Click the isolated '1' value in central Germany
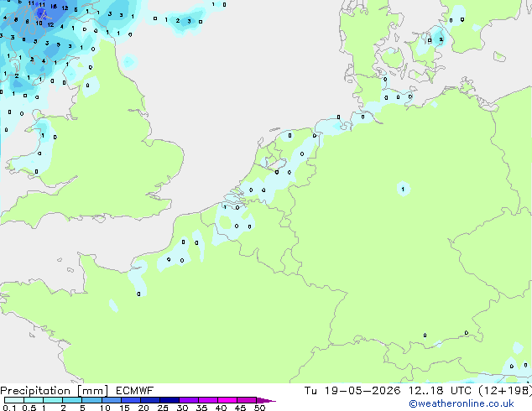Screen dimensions: 532x411 tap(403, 190)
